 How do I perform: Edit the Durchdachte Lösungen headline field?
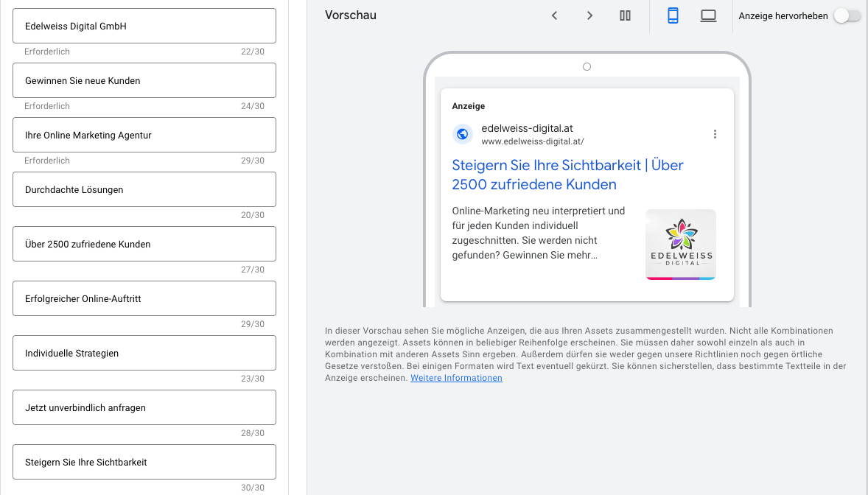[x=144, y=189]
